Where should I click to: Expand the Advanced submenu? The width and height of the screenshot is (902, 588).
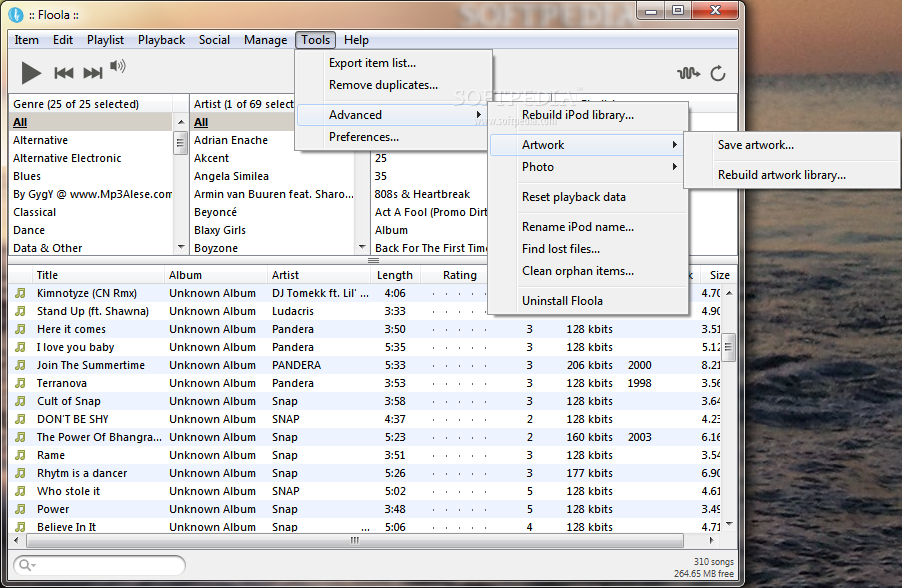click(393, 115)
